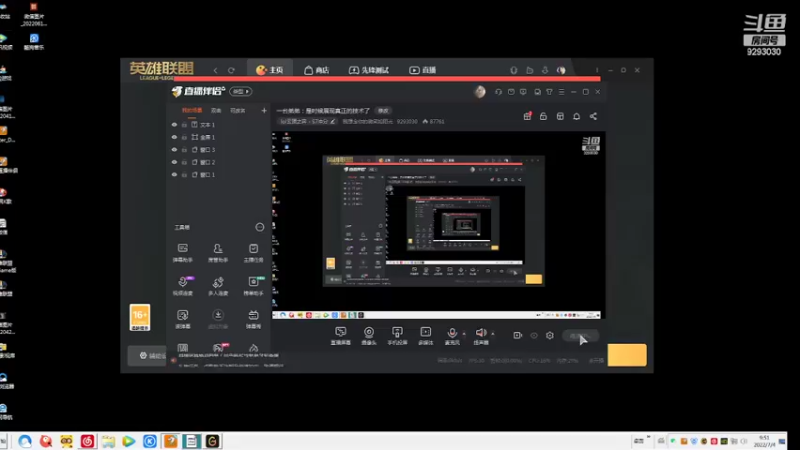Refresh the League client page

pyautogui.click(x=231, y=70)
